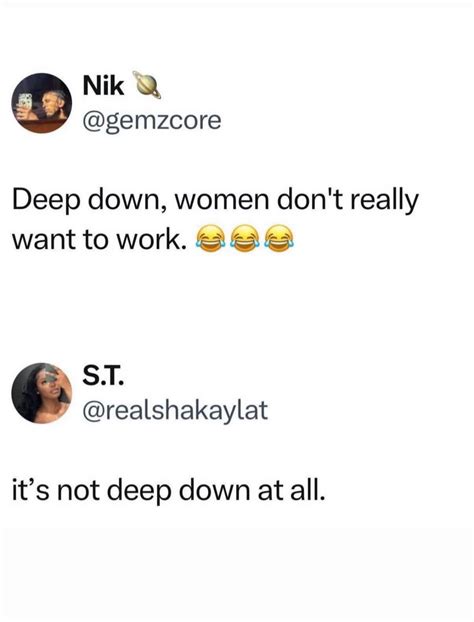Open S.T.'s profile picture
474x622 pixels.
coord(42,393)
